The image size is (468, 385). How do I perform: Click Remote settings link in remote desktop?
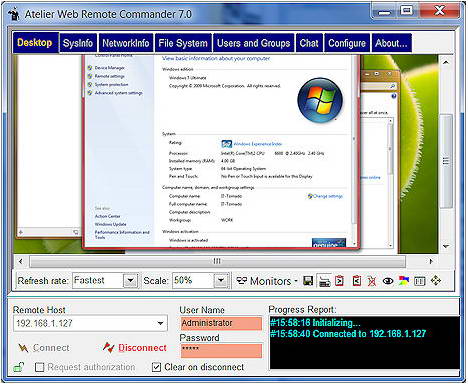110,76
